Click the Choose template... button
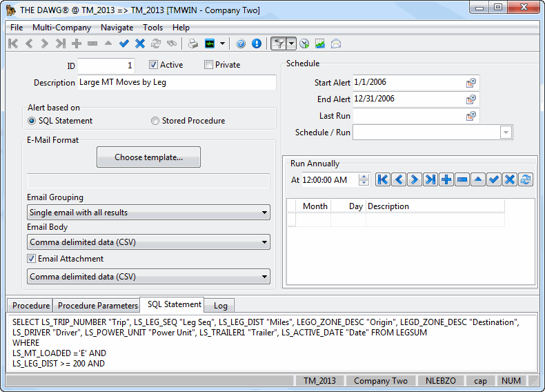Screen dimensions: 545x392 (148, 157)
